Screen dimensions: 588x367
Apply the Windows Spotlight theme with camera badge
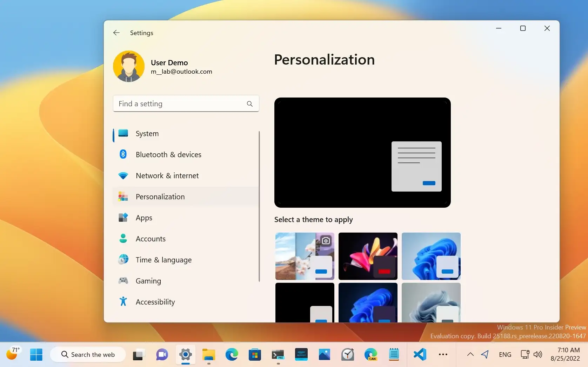[x=305, y=256]
